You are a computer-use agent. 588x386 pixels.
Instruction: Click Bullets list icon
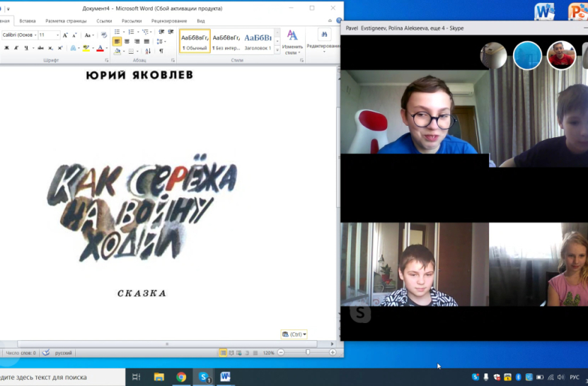117,32
